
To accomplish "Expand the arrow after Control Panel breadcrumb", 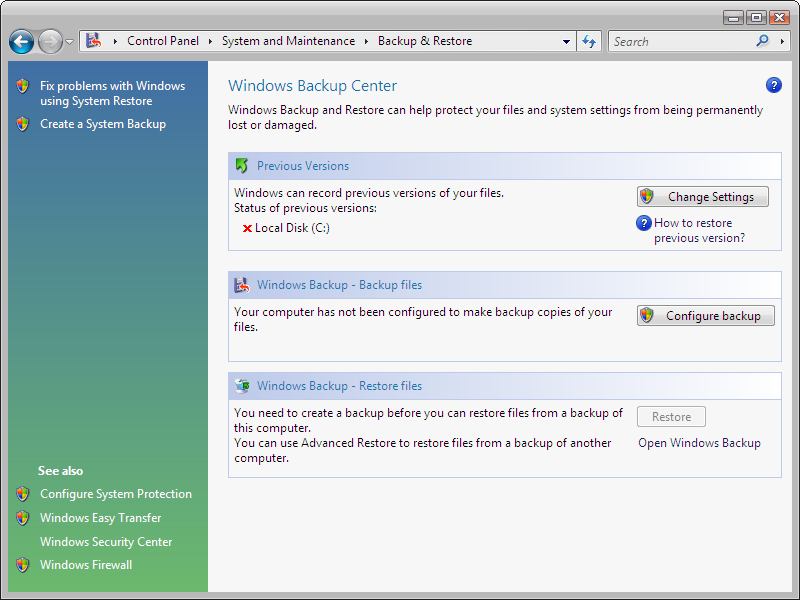I will click(x=211, y=42).
